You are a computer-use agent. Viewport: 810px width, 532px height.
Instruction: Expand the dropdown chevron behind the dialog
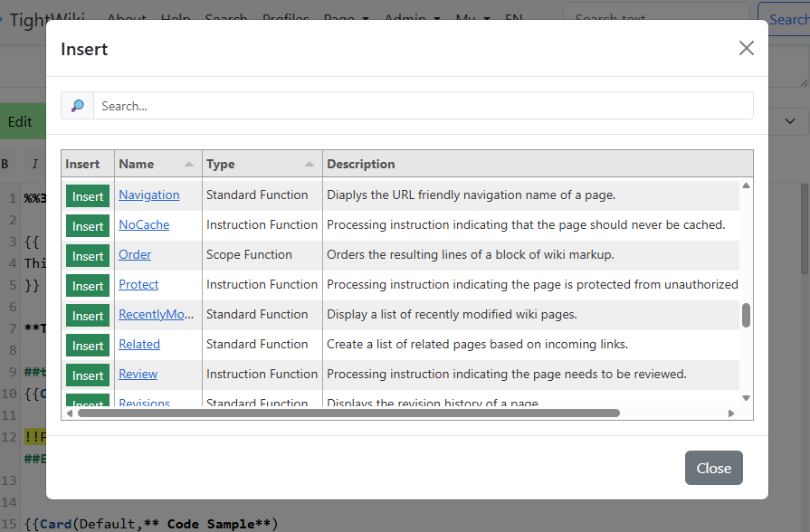790,121
